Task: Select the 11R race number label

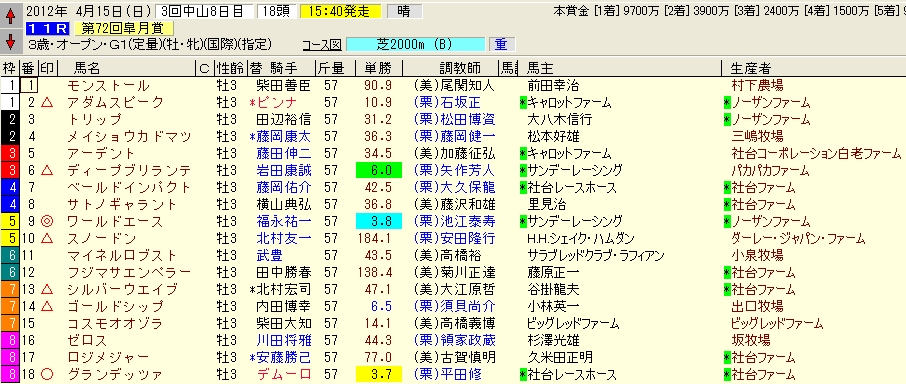Action: coord(48,28)
